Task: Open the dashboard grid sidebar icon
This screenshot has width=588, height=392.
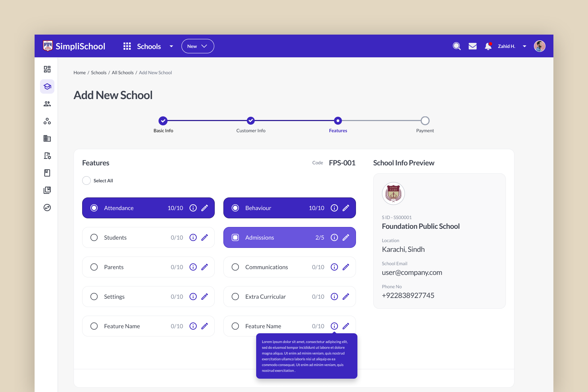Action: pos(47,69)
